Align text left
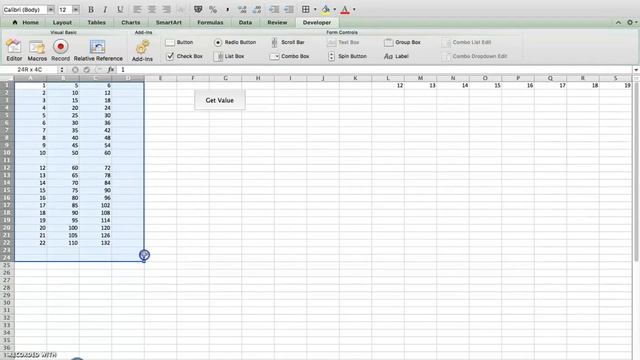Image resolution: width=640 pixels, height=360 pixels. [137, 9]
